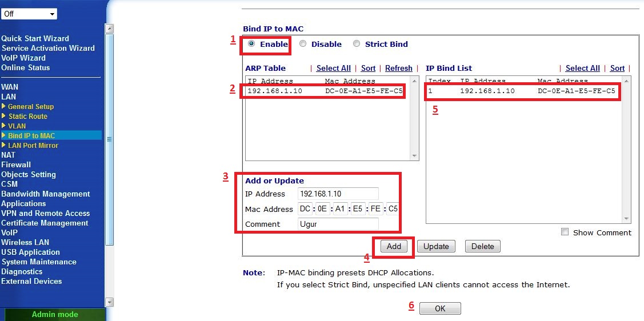
Task: Open the LAN Port Mirror submenu
Action: coord(33,146)
